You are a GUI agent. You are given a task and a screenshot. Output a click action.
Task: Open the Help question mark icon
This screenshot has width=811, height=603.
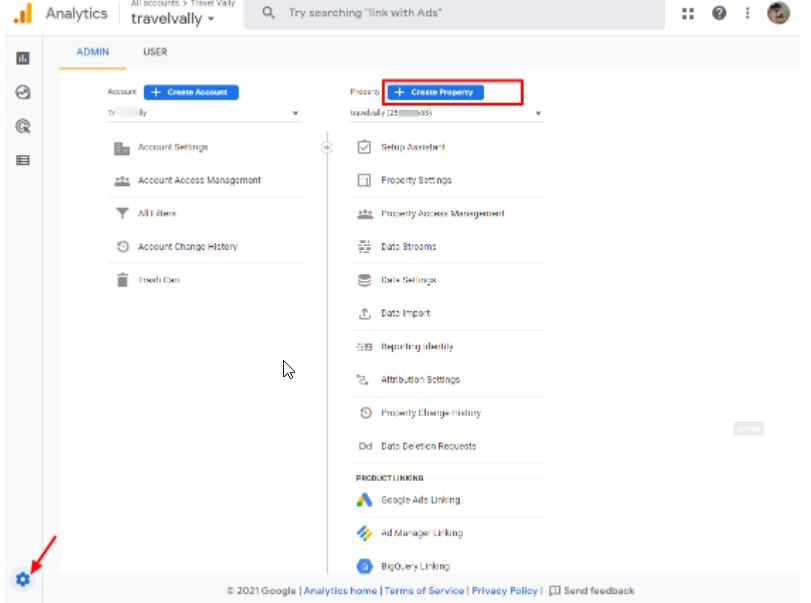(x=719, y=13)
